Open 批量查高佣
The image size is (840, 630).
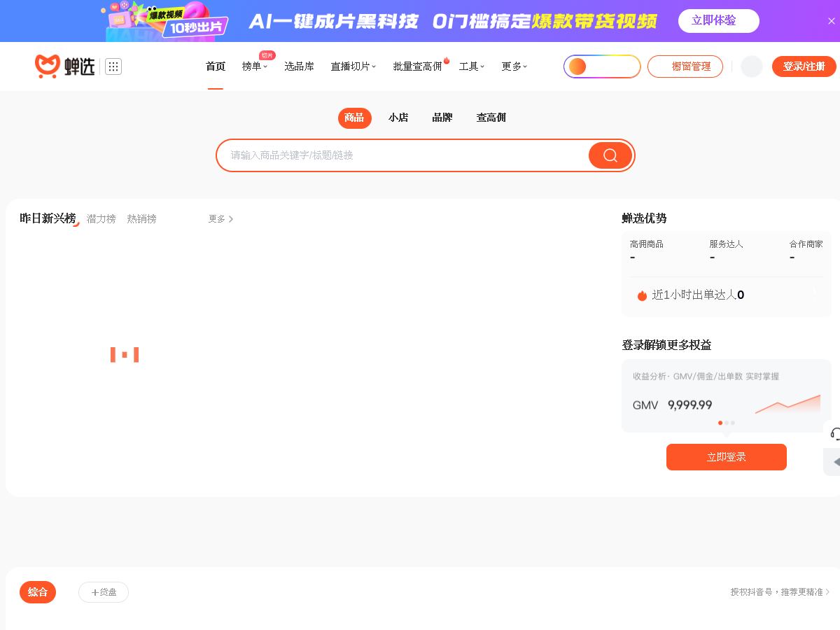tap(417, 66)
